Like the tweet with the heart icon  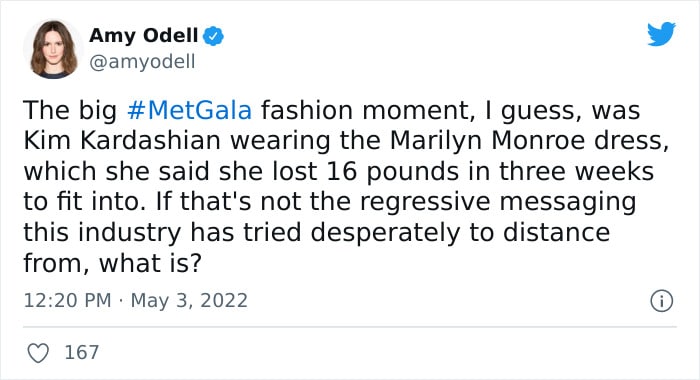[x=38, y=353]
